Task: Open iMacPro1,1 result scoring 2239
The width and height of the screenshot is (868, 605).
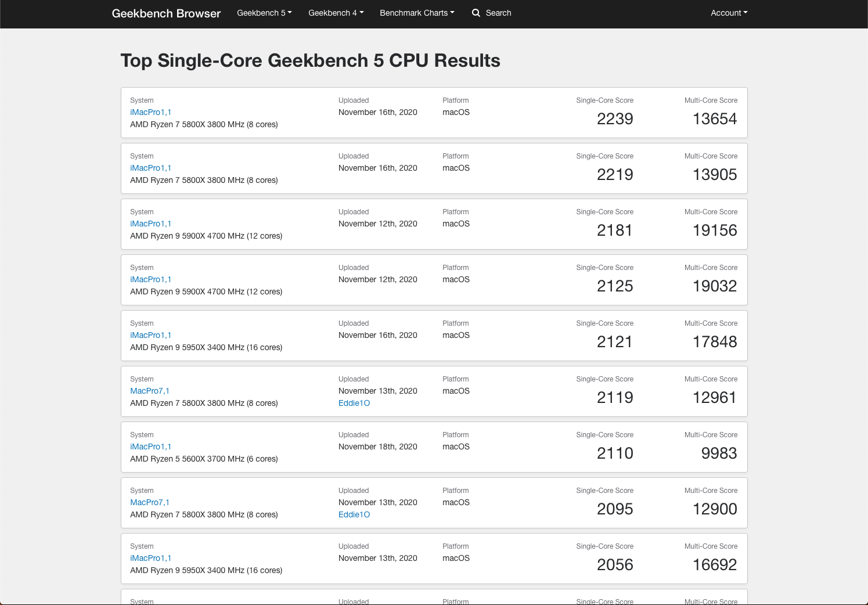Action: point(150,112)
